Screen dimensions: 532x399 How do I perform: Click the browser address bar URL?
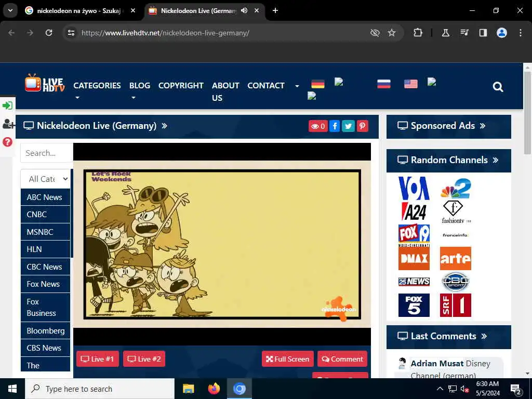point(165,33)
